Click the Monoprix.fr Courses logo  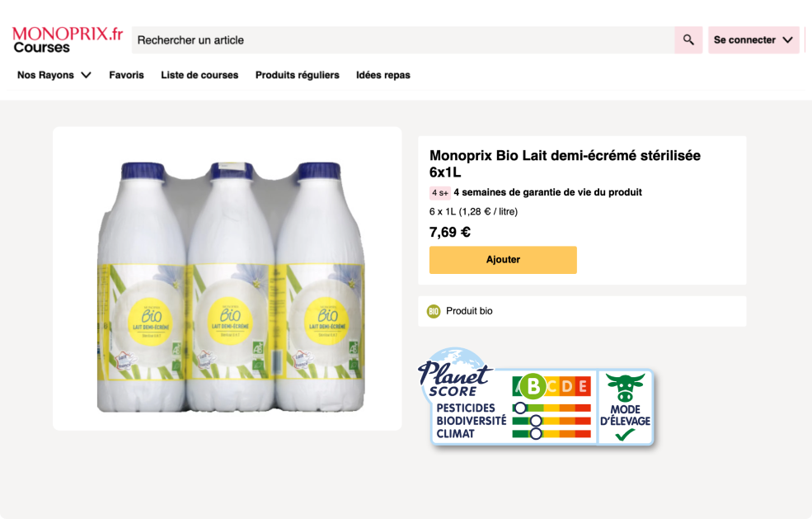click(68, 40)
